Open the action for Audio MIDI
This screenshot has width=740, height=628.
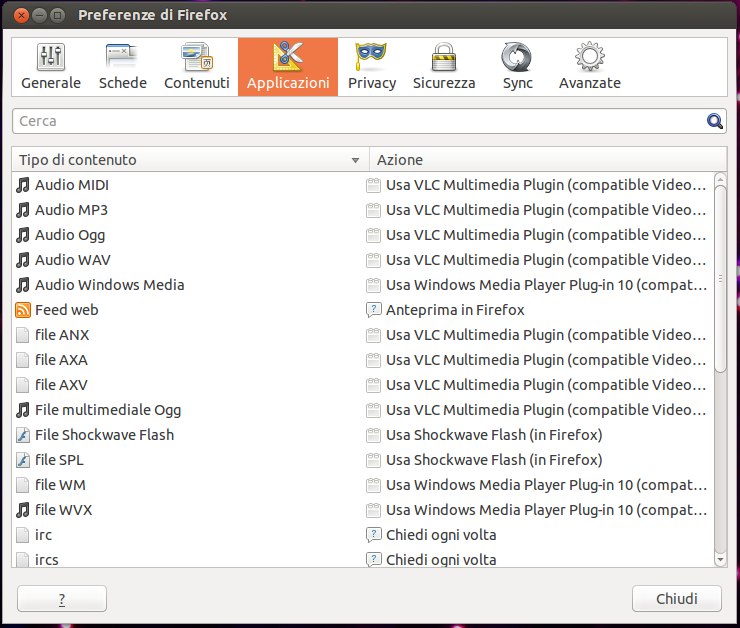(546, 185)
